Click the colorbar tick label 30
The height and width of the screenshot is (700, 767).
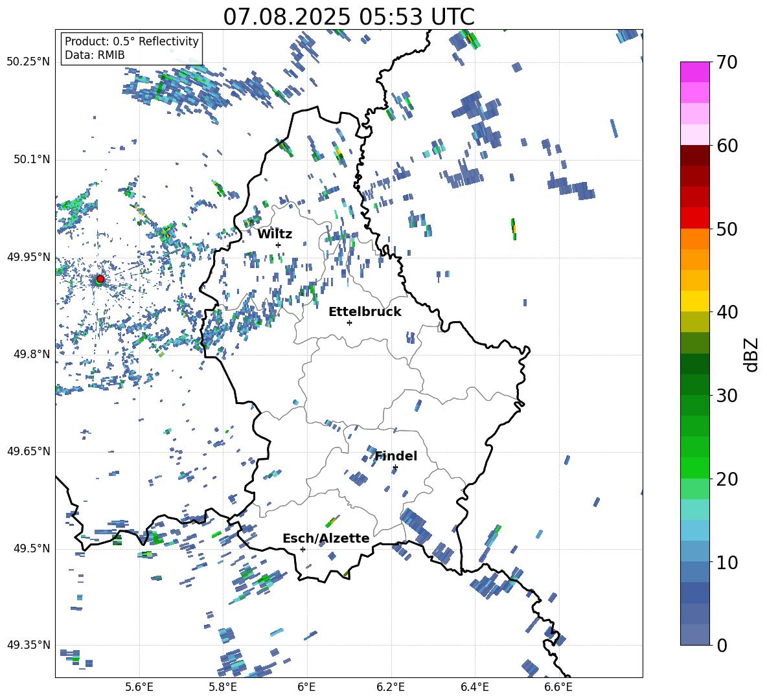(727, 396)
